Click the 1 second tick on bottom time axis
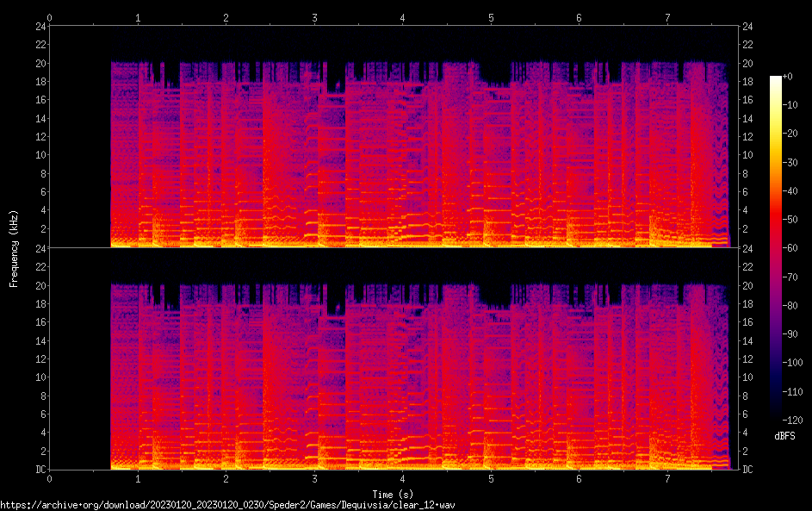Viewport: 812px width, 511px height. coord(138,478)
